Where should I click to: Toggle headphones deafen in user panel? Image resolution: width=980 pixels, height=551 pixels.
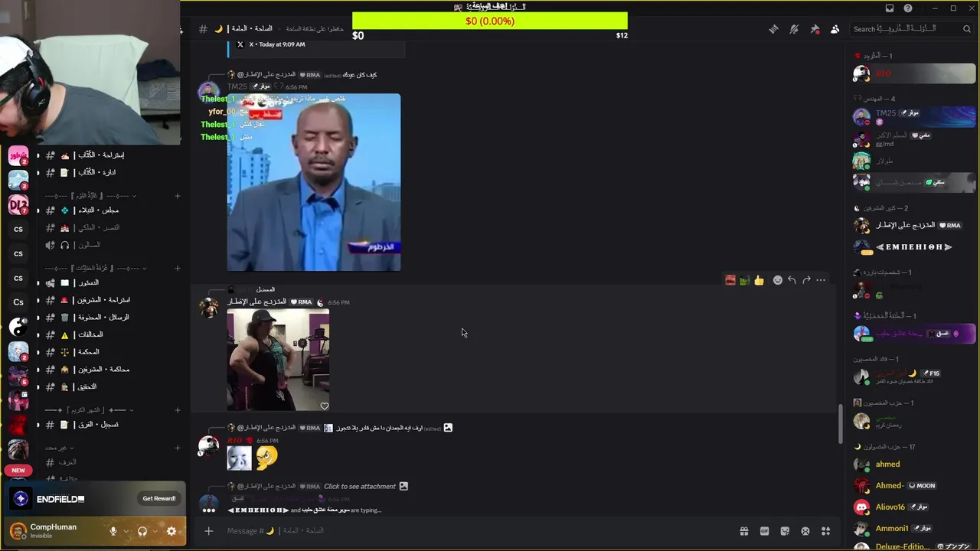(x=142, y=531)
